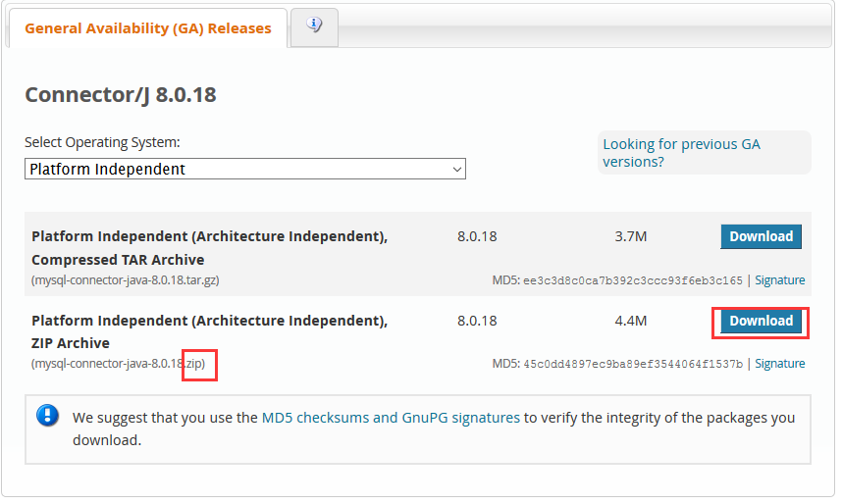Click the filename mysql-connector-java-8.0.18.zip

pos(118,364)
